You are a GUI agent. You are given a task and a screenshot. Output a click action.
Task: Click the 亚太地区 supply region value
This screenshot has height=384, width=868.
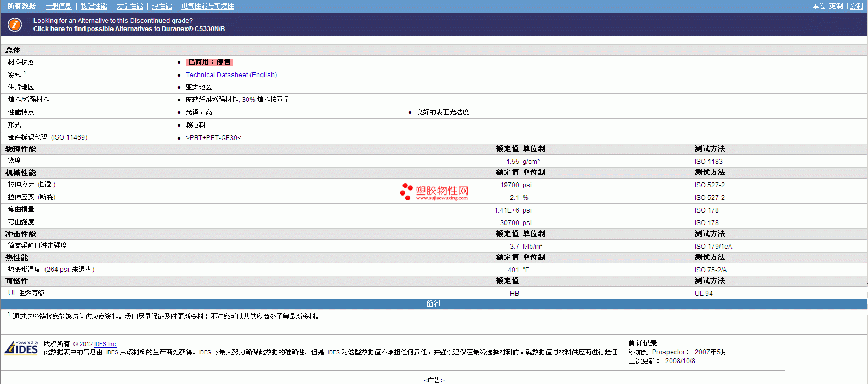pyautogui.click(x=198, y=87)
